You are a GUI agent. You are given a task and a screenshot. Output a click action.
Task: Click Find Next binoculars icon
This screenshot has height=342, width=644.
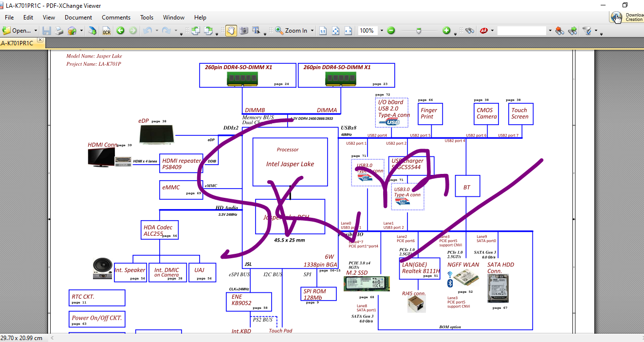(x=572, y=30)
